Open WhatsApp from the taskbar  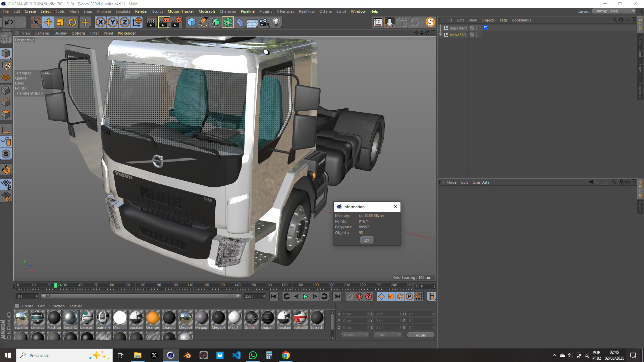[253, 355]
